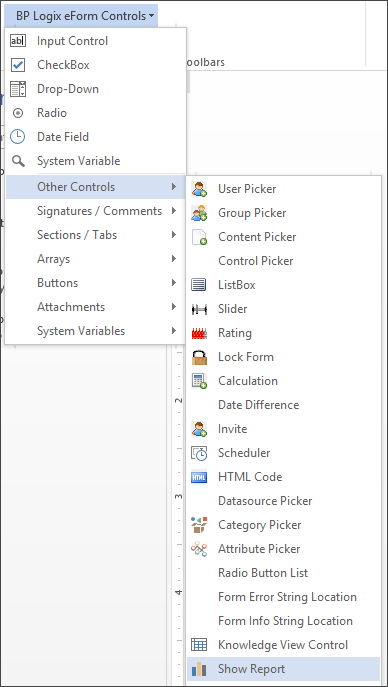Click the Invite person icon
This screenshot has width=388, height=687.
[x=199, y=429]
